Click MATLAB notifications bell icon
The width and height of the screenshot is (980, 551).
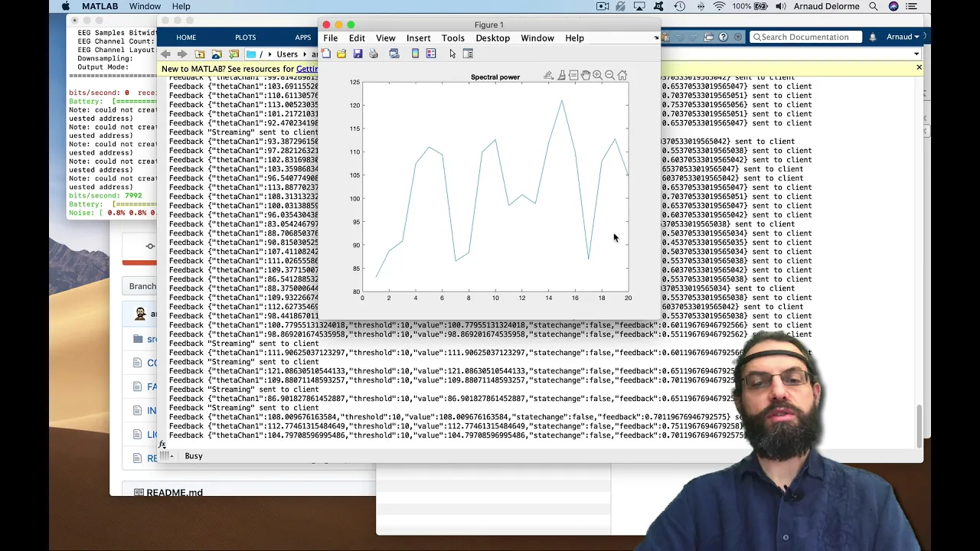pyautogui.click(x=872, y=37)
